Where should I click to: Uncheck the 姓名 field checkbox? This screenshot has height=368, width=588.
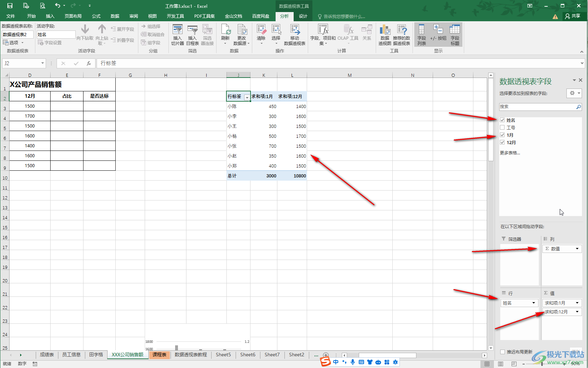point(502,120)
